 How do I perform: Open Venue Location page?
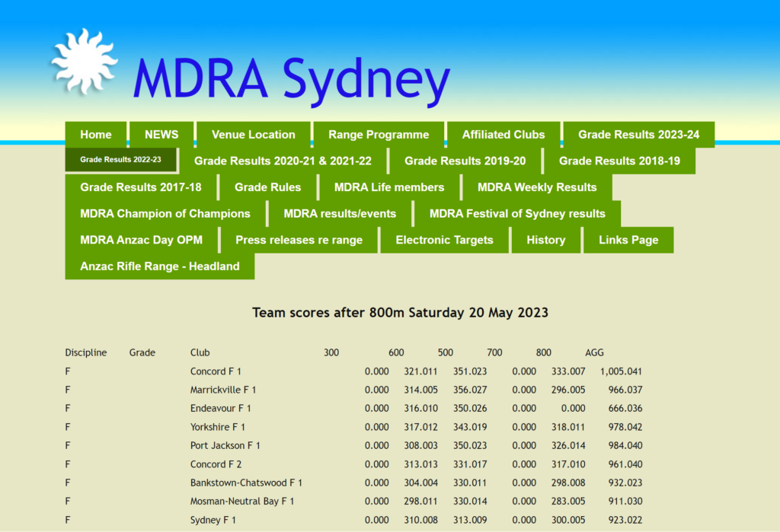pyautogui.click(x=253, y=135)
